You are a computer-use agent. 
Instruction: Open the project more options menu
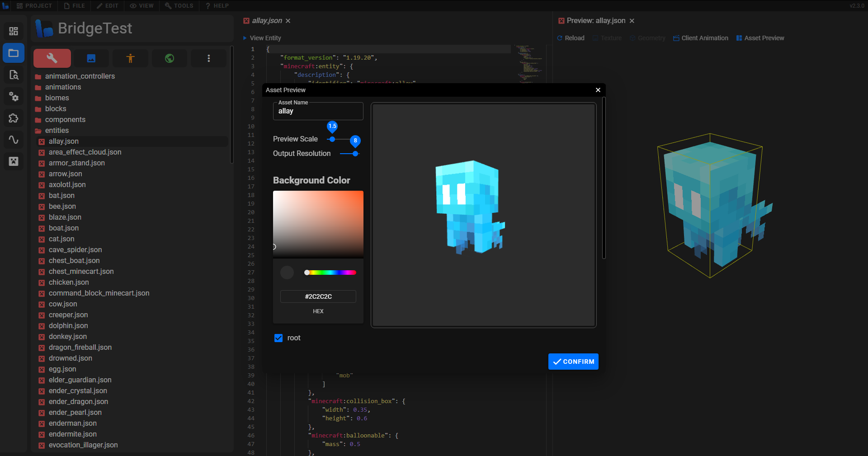[x=208, y=58]
